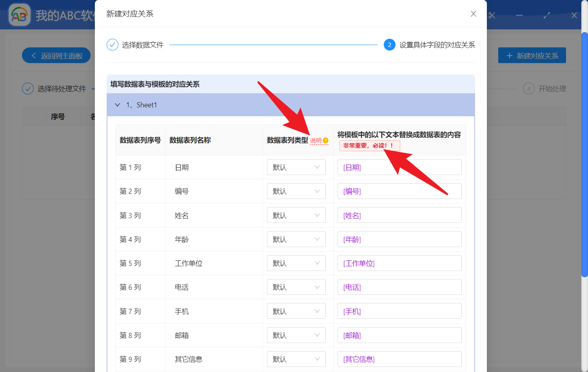Image resolution: width=588 pixels, height=372 pixels.
Task: Click the scissors screenshot icon in title bar
Action: pyautogui.click(x=491, y=15)
